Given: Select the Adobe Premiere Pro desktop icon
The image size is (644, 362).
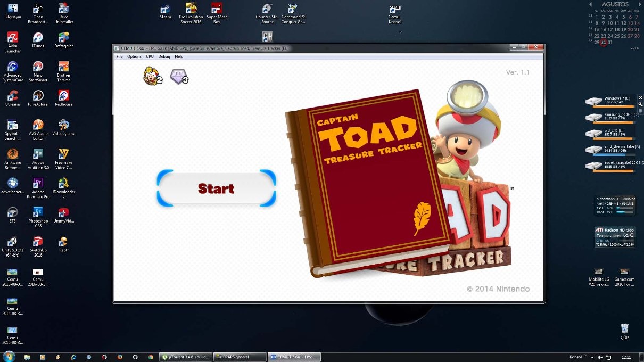Looking at the screenshot, I should (38, 188).
